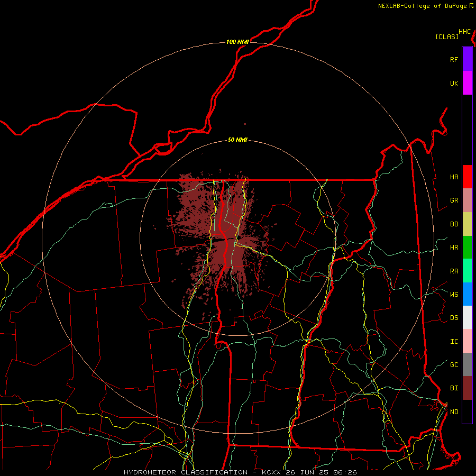
Task: Click the 100 NMI range ring label
Action: pos(237,42)
